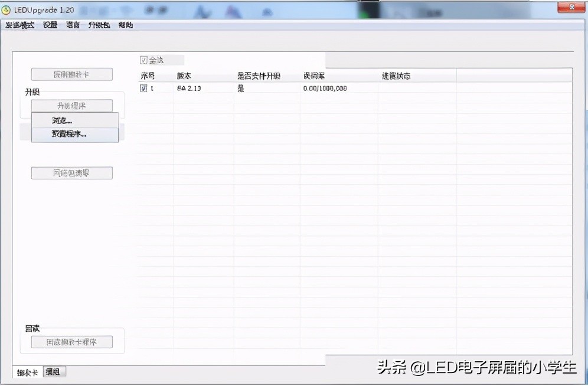Image resolution: width=588 pixels, height=386 pixels.
Task: Switch to the Receiving Card (接收卡) tab
Action: (x=27, y=371)
